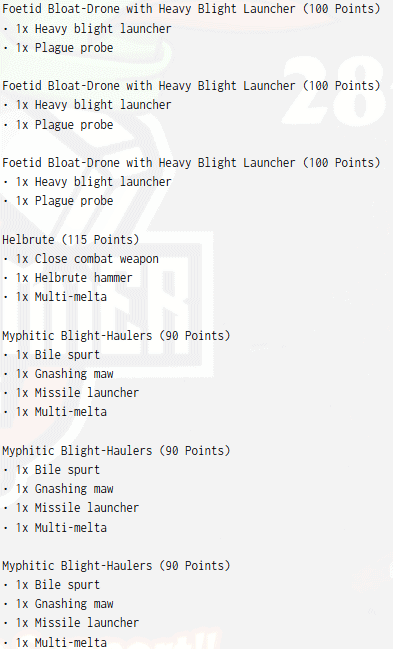Image resolution: width=393 pixels, height=649 pixels.
Task: Select Gnashing maw under third Blight-Haulers
Action: pos(58,604)
